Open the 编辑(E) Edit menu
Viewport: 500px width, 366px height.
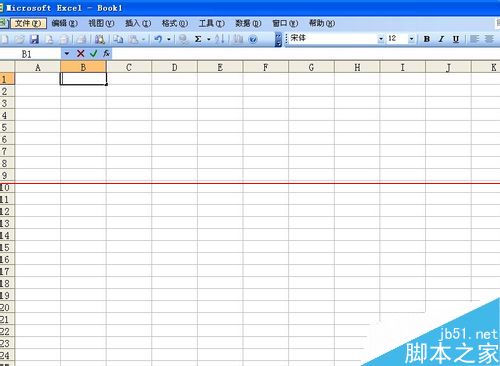pos(65,23)
